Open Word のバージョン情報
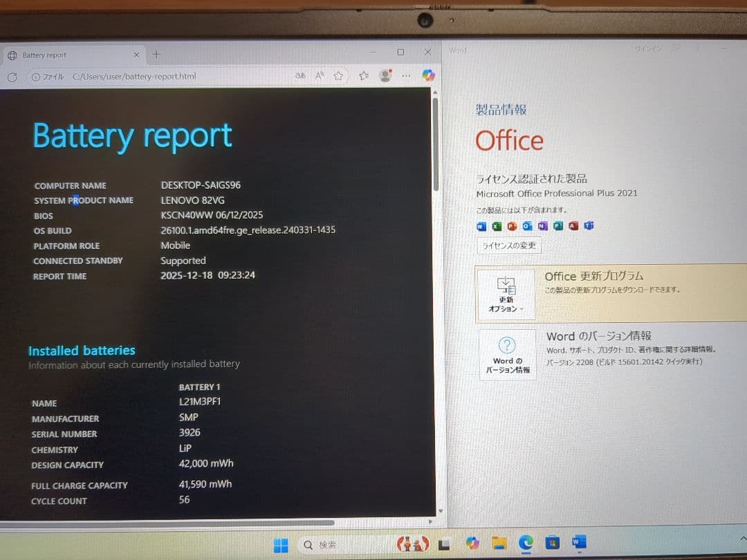The image size is (747, 560). point(507,355)
